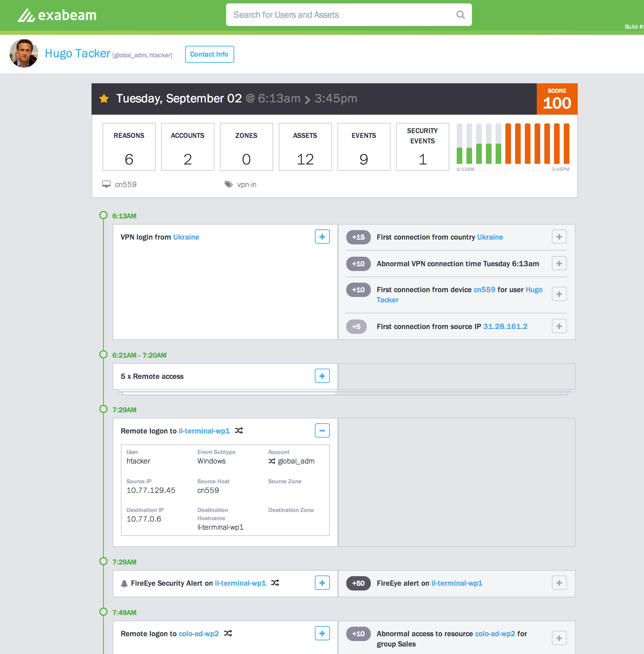Image resolution: width=644 pixels, height=654 pixels.
Task: Open the Security Events summary tile
Action: [422, 147]
